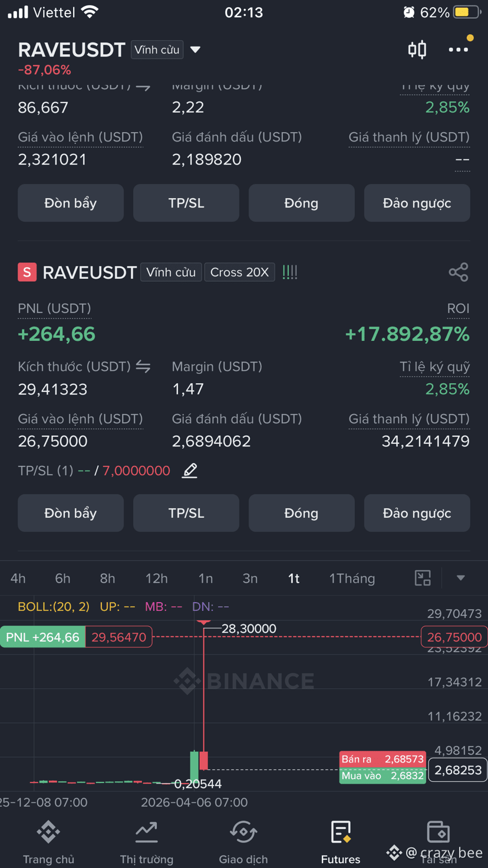Open Thị trường markets tab
Image resolution: width=488 pixels, height=868 pixels.
tap(146, 843)
